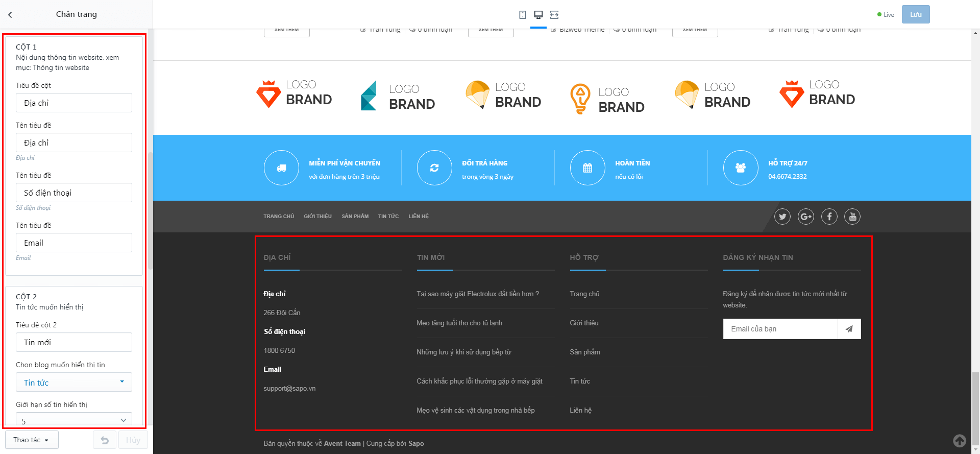The image size is (980, 454).
Task: Click the back-to-top arrow icon
Action: point(960,440)
